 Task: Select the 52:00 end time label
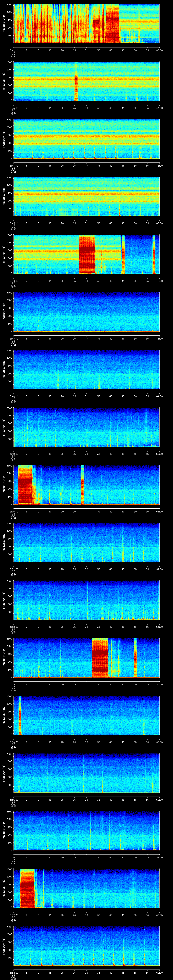pos(159,569)
